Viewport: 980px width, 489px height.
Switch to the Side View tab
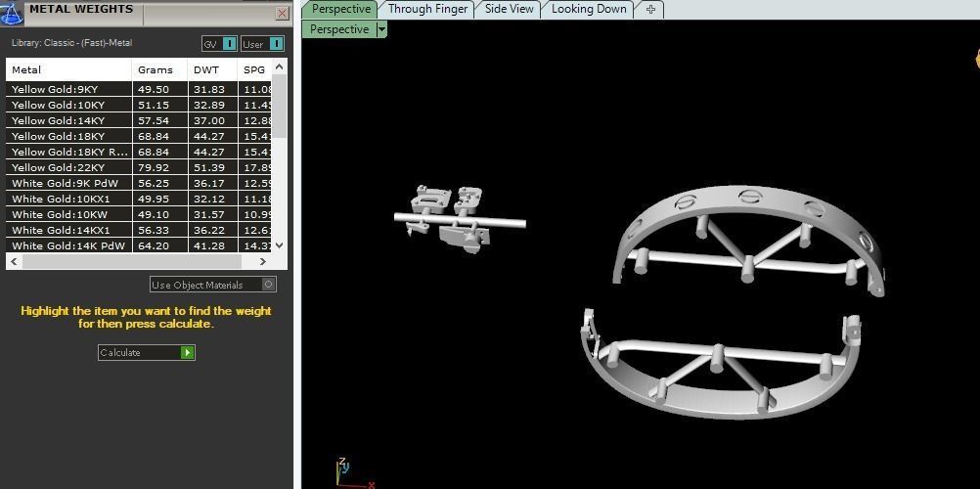(510, 9)
